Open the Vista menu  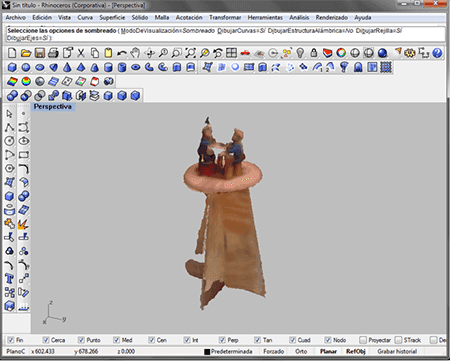64,17
